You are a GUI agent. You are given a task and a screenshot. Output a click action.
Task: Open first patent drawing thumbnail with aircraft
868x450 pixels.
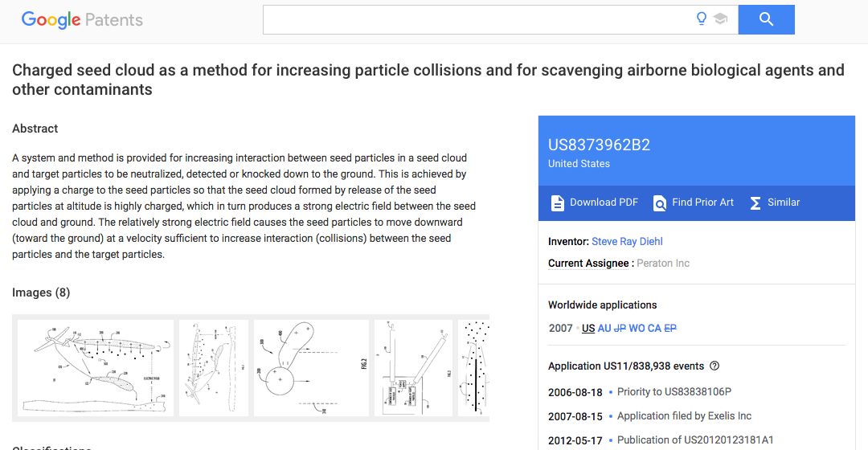pyautogui.click(x=95, y=368)
